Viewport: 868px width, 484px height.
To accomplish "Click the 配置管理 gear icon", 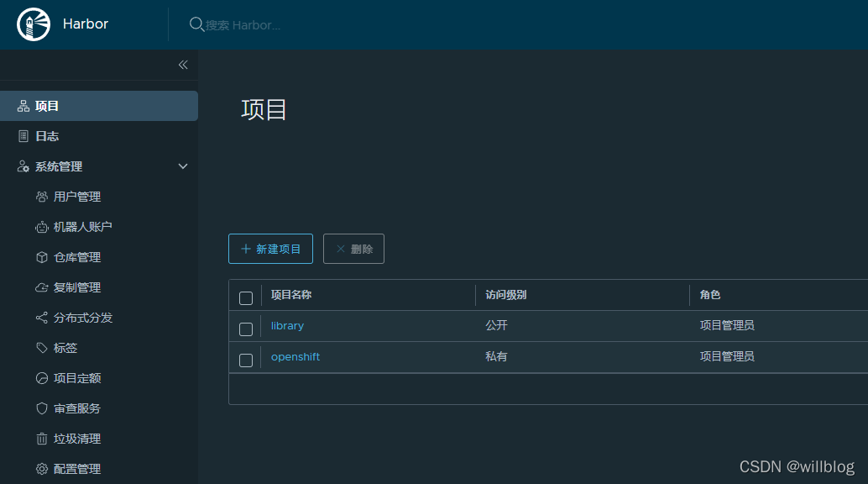I will 41,469.
